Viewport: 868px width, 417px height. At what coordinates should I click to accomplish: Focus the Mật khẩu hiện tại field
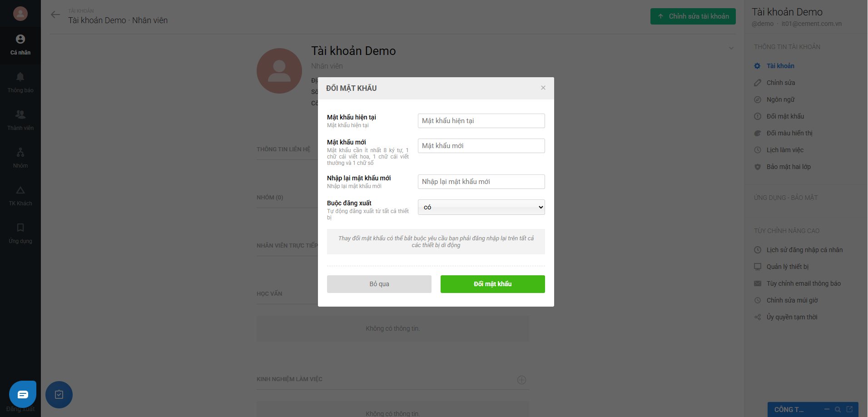tap(481, 121)
